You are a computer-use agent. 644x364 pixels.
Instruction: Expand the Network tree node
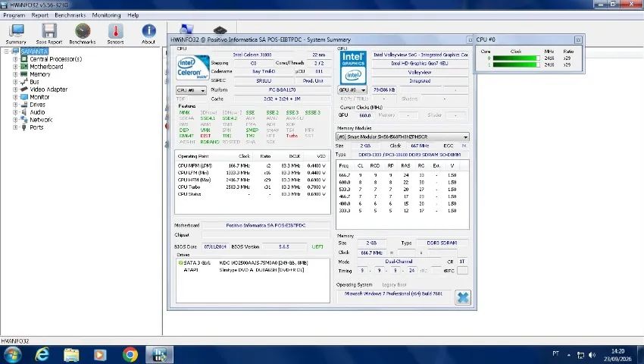(15, 120)
